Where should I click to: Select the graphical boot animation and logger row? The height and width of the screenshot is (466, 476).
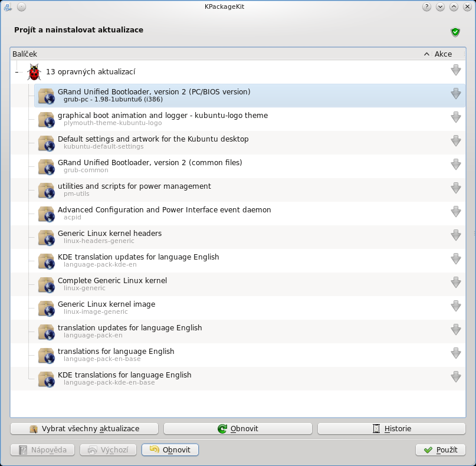coord(250,119)
